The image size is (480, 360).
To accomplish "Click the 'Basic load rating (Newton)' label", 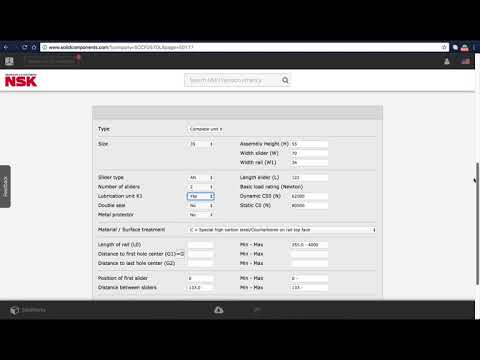I will (x=271, y=187).
